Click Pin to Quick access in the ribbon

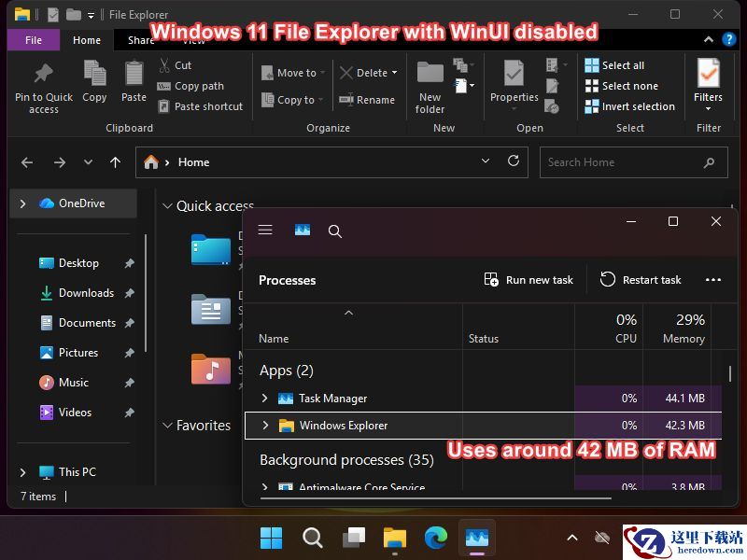43,89
